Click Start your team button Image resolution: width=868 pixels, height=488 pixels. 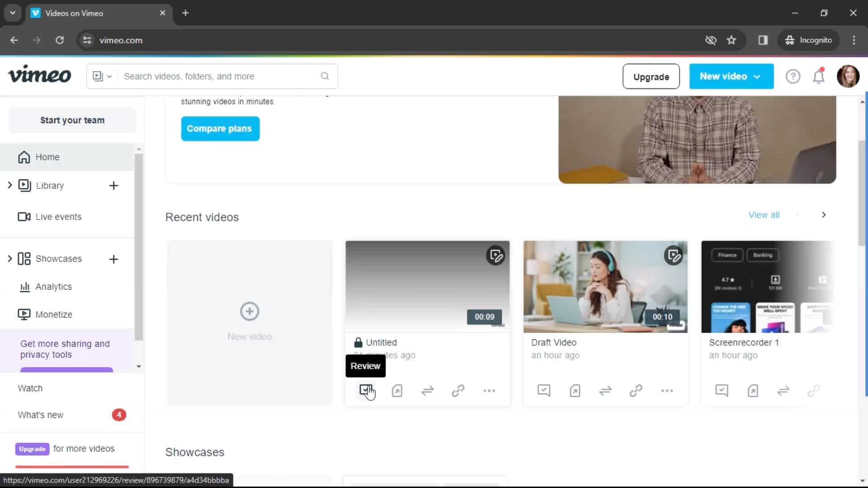pyautogui.click(x=72, y=120)
